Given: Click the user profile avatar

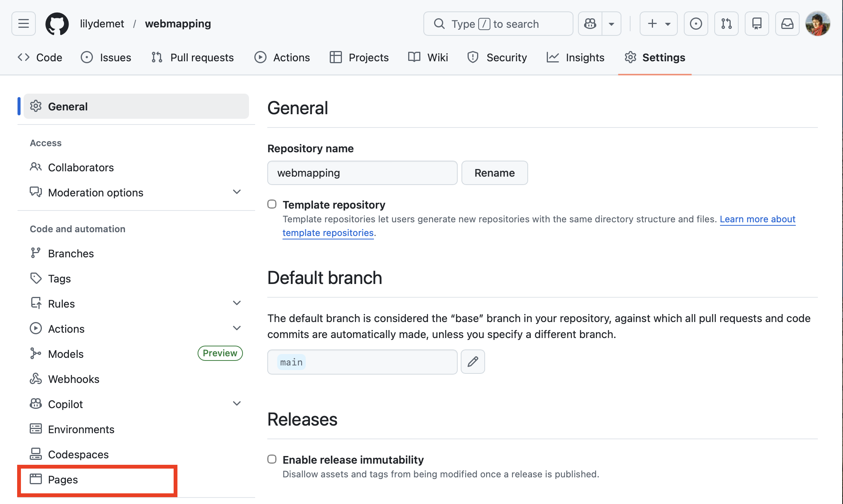Looking at the screenshot, I should coord(817,24).
